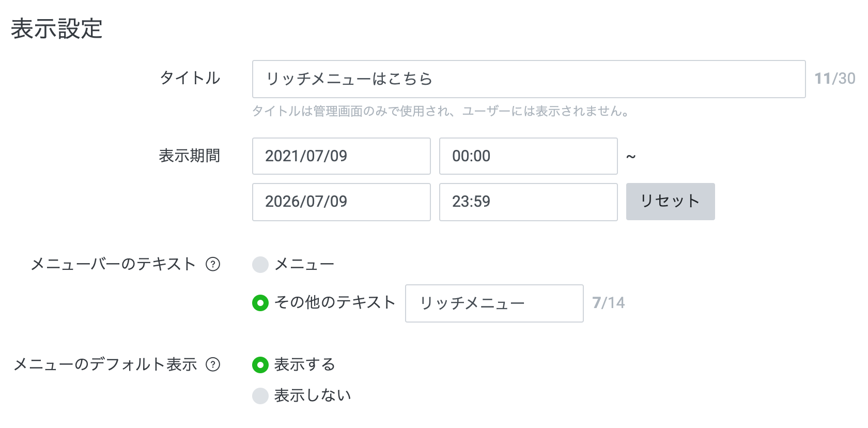
Task: Choose the その他のテキスト radio option
Action: (x=260, y=303)
